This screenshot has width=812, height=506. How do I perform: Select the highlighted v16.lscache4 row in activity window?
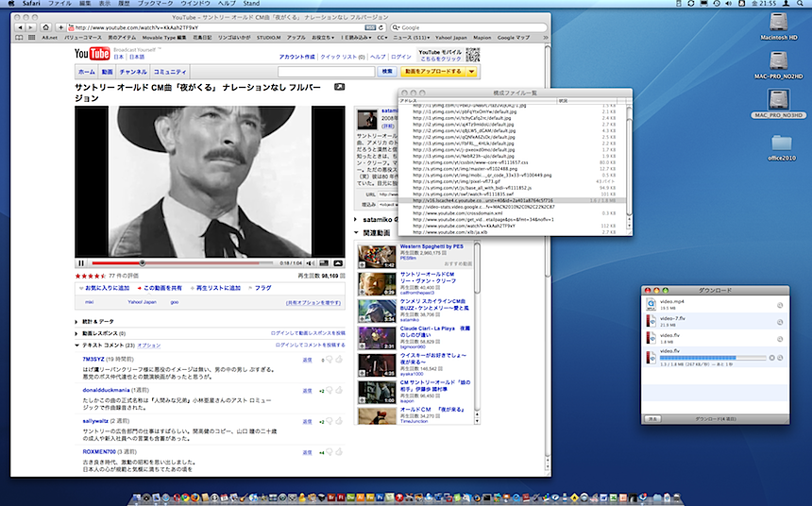click(513, 200)
